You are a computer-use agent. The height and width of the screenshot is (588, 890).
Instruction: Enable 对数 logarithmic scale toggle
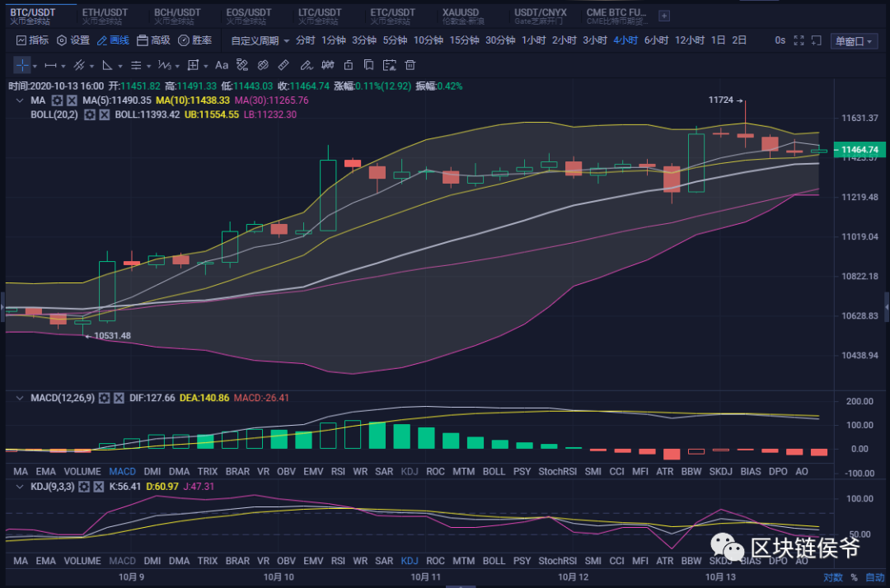coord(832,576)
